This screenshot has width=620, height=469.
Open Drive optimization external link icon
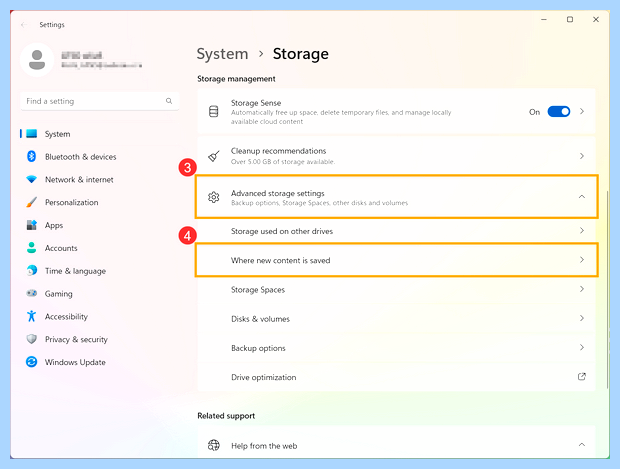pyautogui.click(x=582, y=376)
